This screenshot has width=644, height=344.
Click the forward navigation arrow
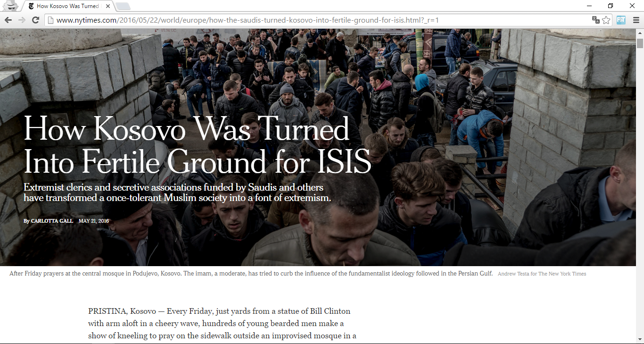[x=22, y=20]
